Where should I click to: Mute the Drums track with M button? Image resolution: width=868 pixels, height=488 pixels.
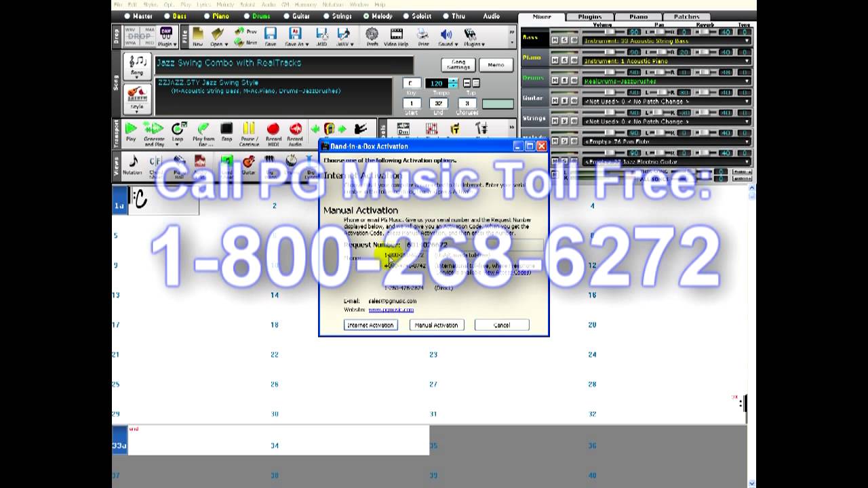click(555, 81)
